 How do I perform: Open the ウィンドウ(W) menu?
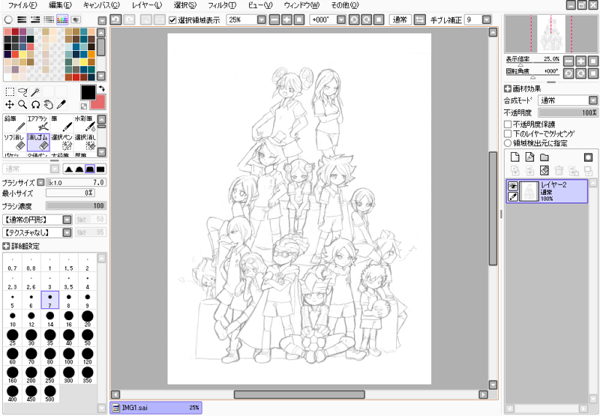pos(302,5)
